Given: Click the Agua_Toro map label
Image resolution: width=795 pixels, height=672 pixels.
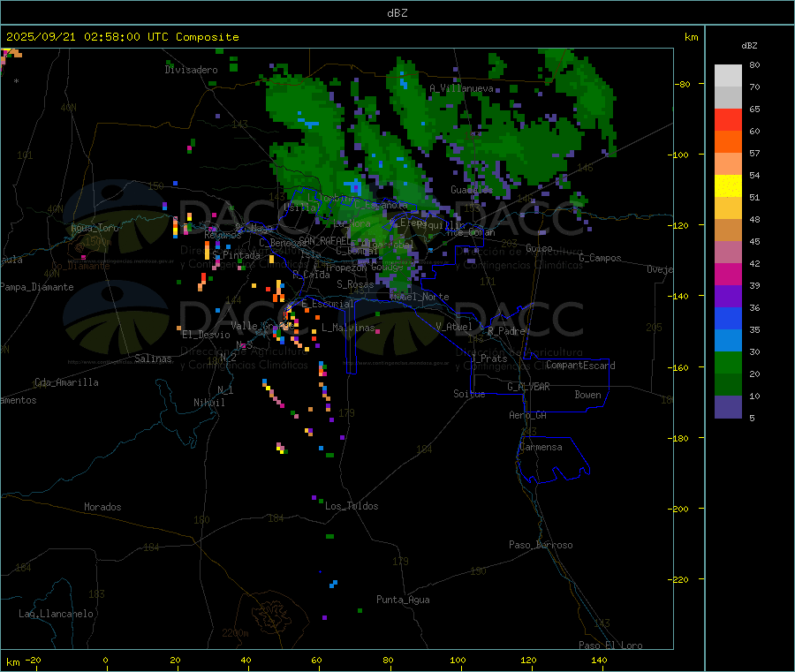Looking at the screenshot, I should [95, 228].
